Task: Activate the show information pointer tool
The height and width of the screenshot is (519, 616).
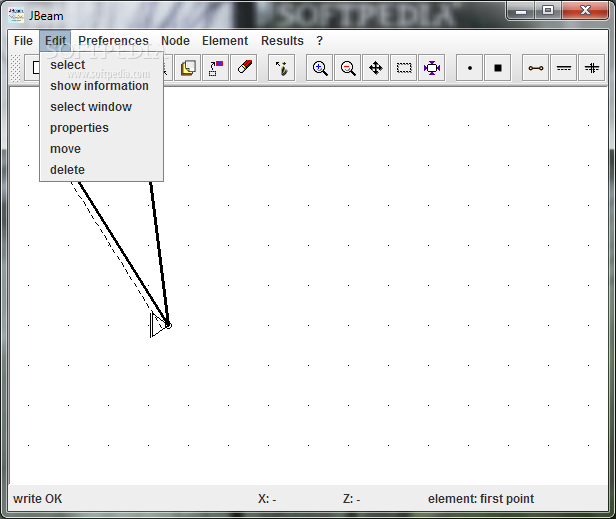Action: 281,68
